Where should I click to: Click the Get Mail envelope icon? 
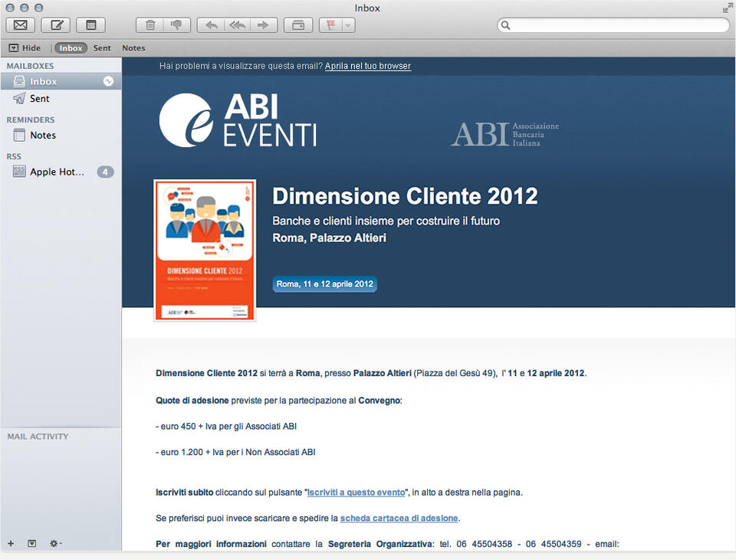20,25
